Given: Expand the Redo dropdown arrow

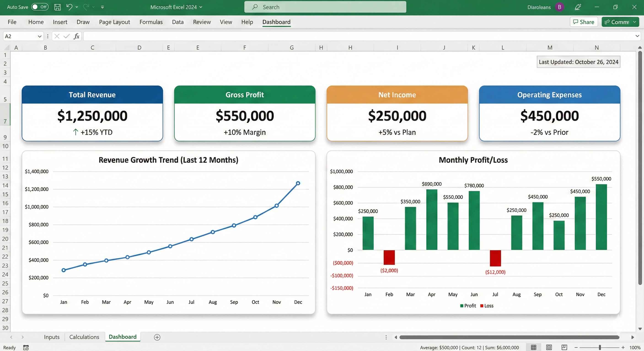Looking at the screenshot, I should point(94,7).
